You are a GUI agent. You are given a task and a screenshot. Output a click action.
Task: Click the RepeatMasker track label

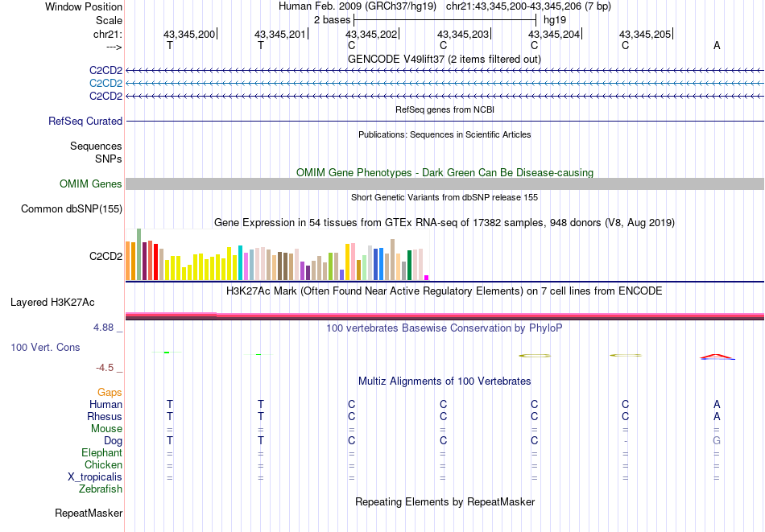point(89,513)
